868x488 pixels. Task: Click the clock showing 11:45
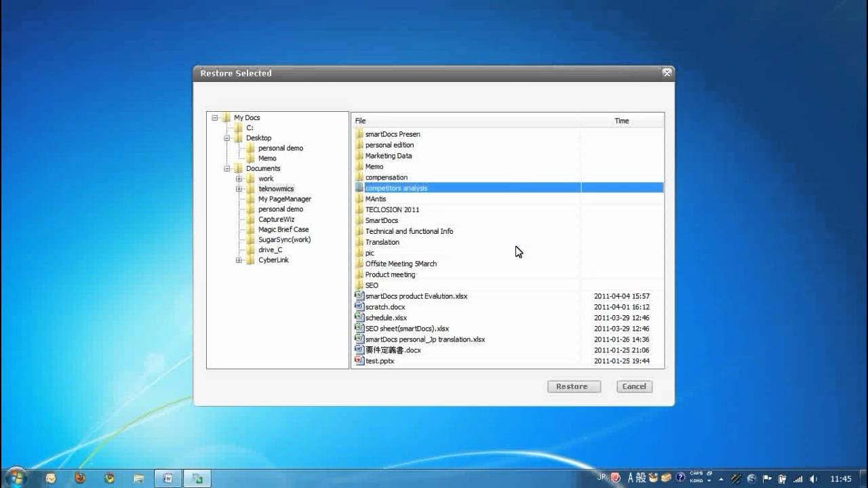(x=841, y=479)
